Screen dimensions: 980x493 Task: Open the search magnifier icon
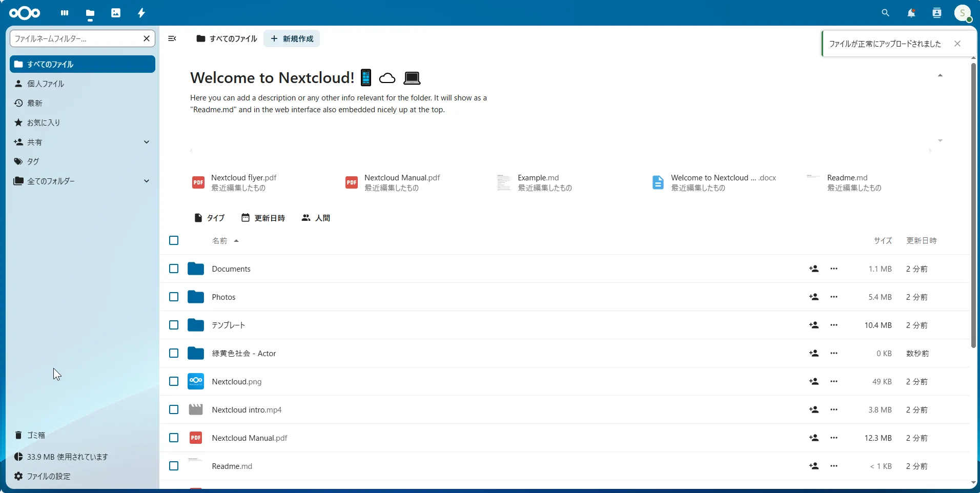click(885, 13)
